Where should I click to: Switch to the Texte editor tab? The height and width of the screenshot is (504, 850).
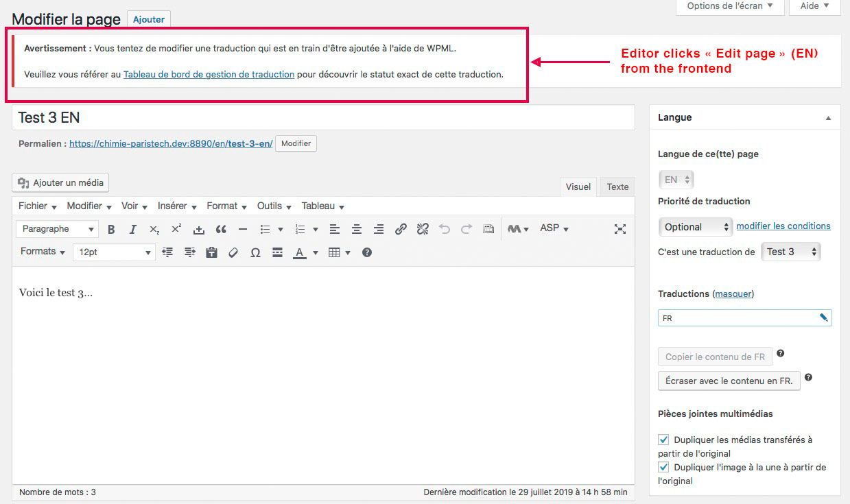(617, 187)
